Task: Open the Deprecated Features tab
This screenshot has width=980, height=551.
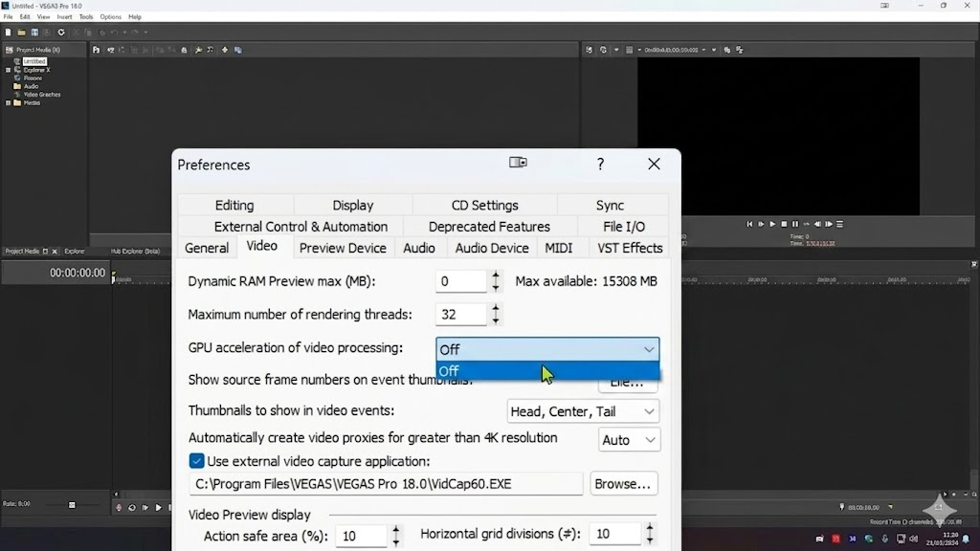Action: [x=489, y=227]
